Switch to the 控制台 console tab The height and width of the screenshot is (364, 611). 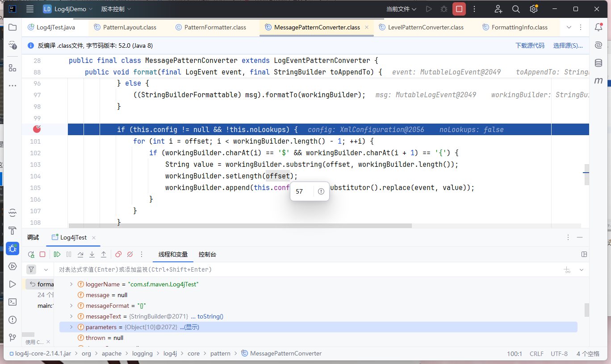click(207, 254)
